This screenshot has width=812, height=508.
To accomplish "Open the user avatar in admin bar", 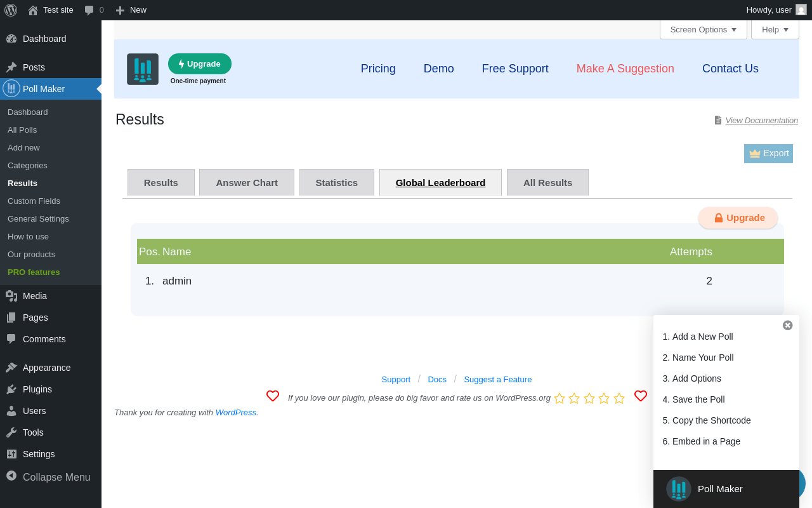I will click(801, 10).
